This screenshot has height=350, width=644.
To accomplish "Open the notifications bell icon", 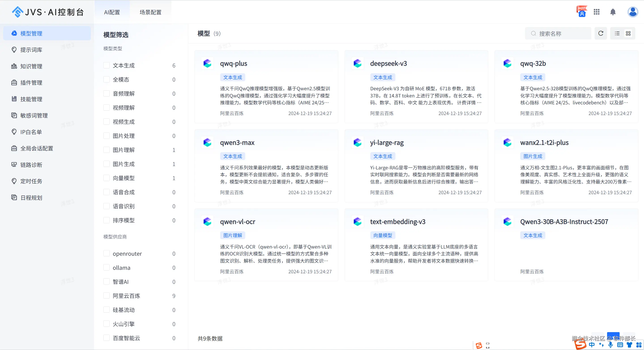I will click(613, 12).
